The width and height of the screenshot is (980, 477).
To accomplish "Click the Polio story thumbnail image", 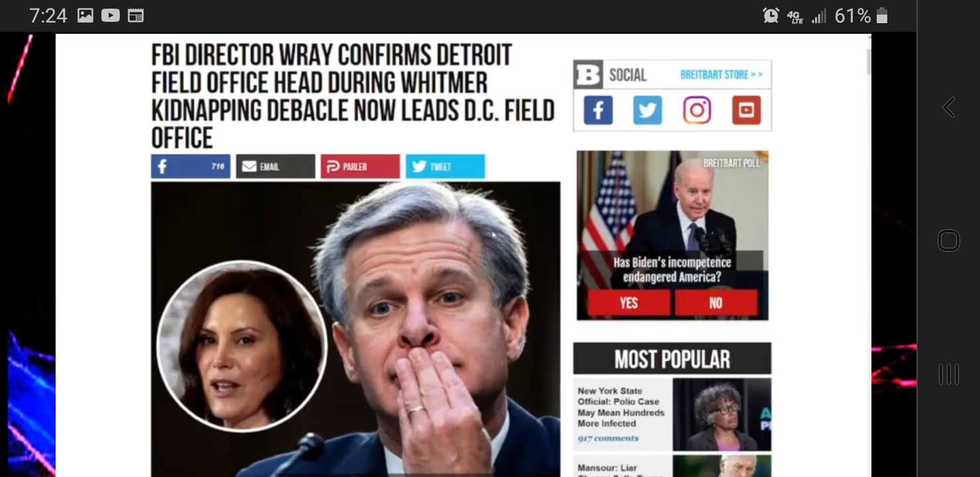I will (722, 415).
